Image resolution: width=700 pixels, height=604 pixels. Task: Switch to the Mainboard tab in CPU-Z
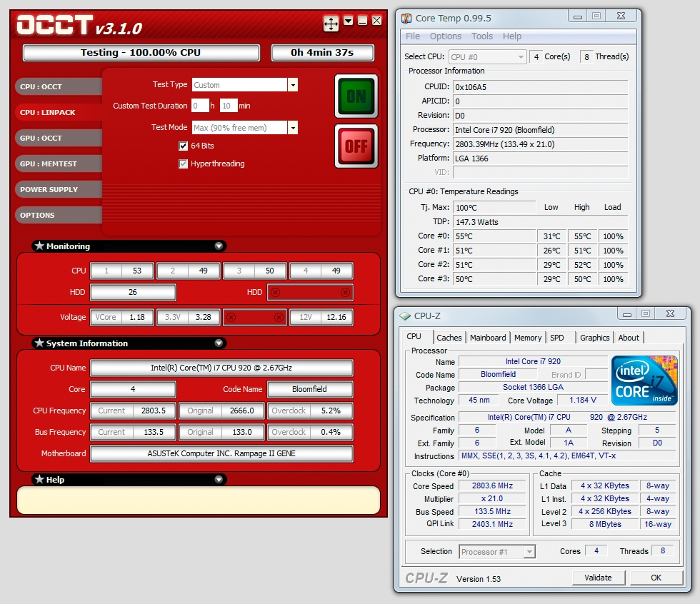pos(488,338)
